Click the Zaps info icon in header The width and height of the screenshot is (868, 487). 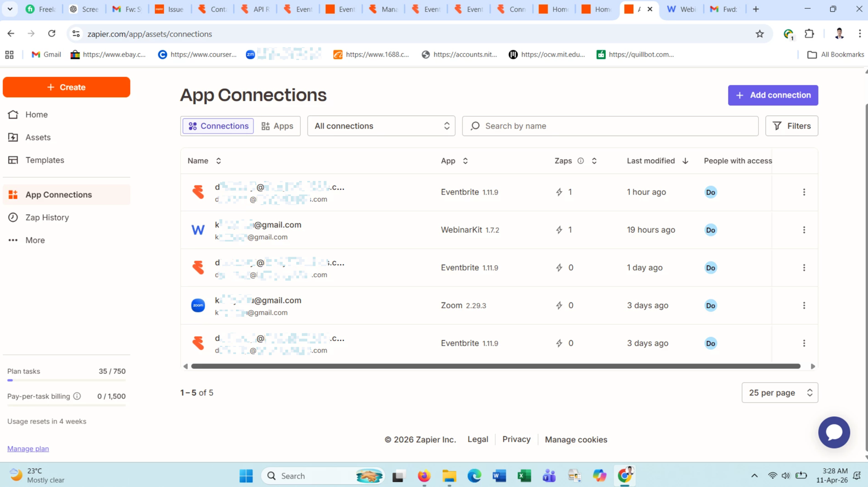point(580,161)
